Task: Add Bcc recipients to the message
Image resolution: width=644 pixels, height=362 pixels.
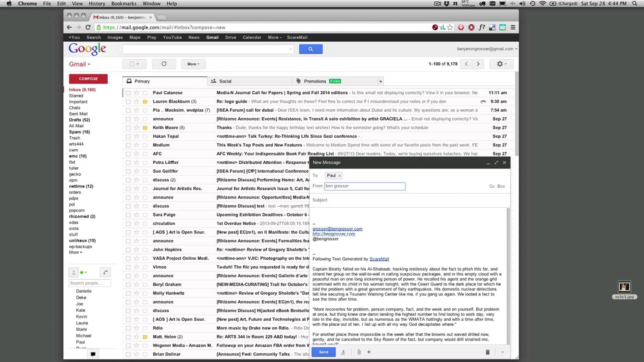Action: point(501,186)
